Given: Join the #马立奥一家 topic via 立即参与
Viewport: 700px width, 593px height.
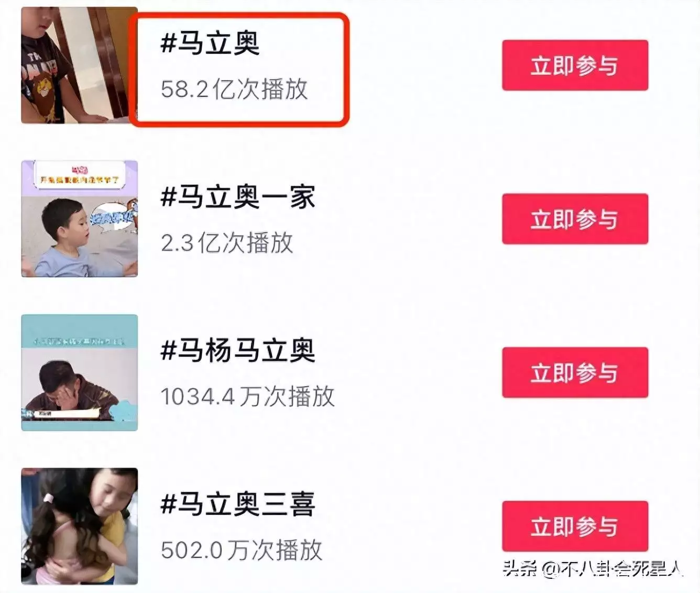Looking at the screenshot, I should (575, 219).
